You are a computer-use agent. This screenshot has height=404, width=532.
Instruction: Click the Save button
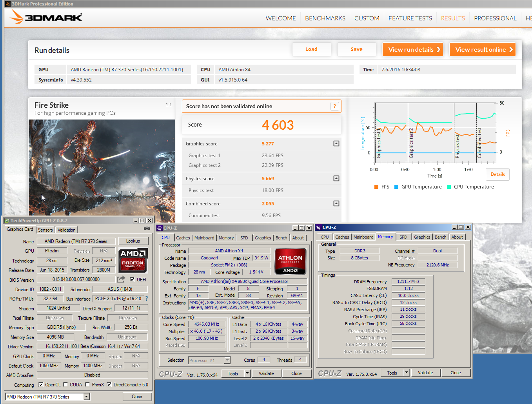pyautogui.click(x=356, y=49)
